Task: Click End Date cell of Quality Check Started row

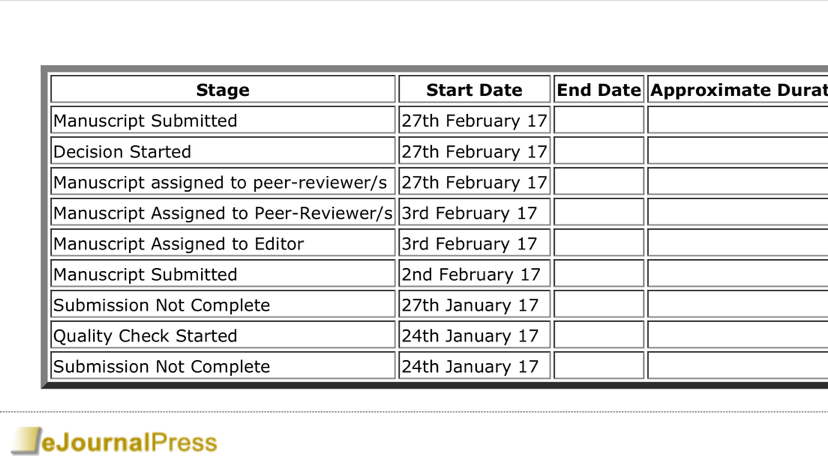Action: click(598, 336)
